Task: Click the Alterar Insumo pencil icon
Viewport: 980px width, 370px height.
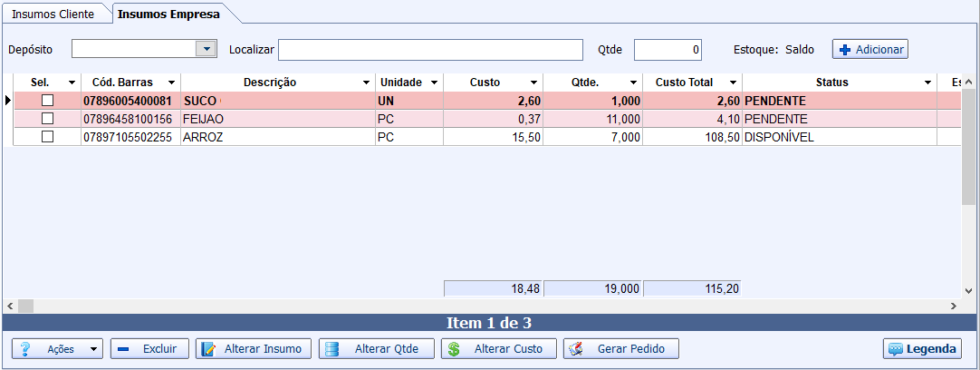Action: pyautogui.click(x=208, y=349)
